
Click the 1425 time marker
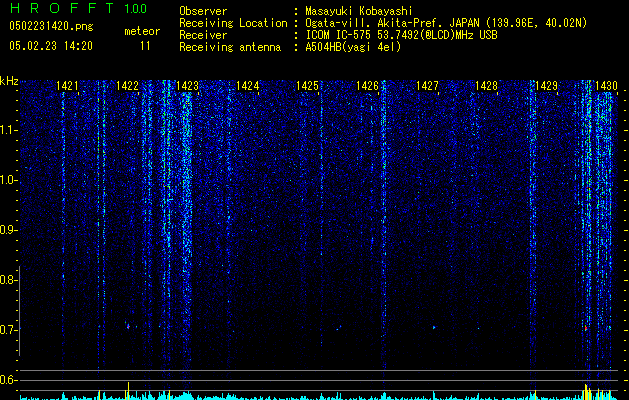pyautogui.click(x=307, y=86)
